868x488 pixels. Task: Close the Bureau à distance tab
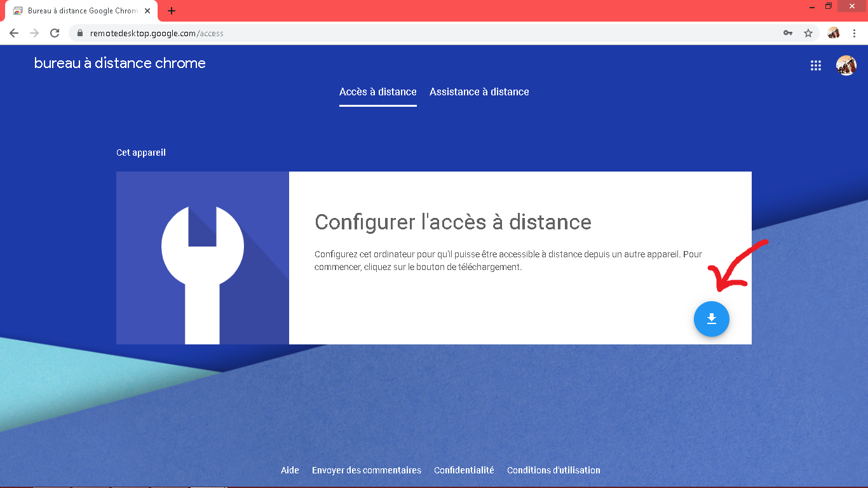point(147,11)
